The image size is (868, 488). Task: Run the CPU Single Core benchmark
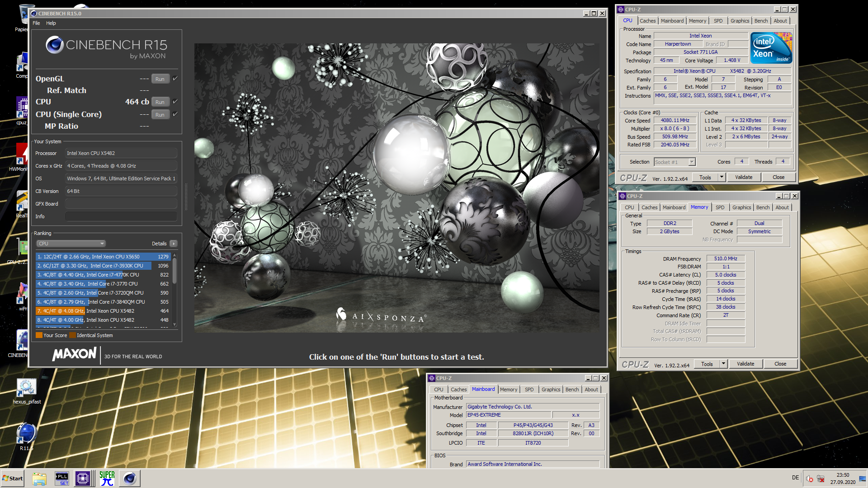(160, 115)
